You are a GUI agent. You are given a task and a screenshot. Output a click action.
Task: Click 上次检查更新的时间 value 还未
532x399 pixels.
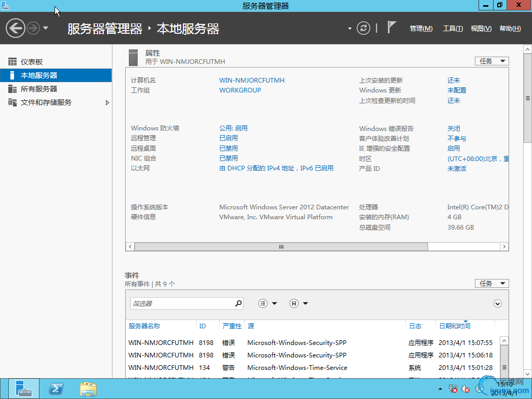(x=454, y=100)
